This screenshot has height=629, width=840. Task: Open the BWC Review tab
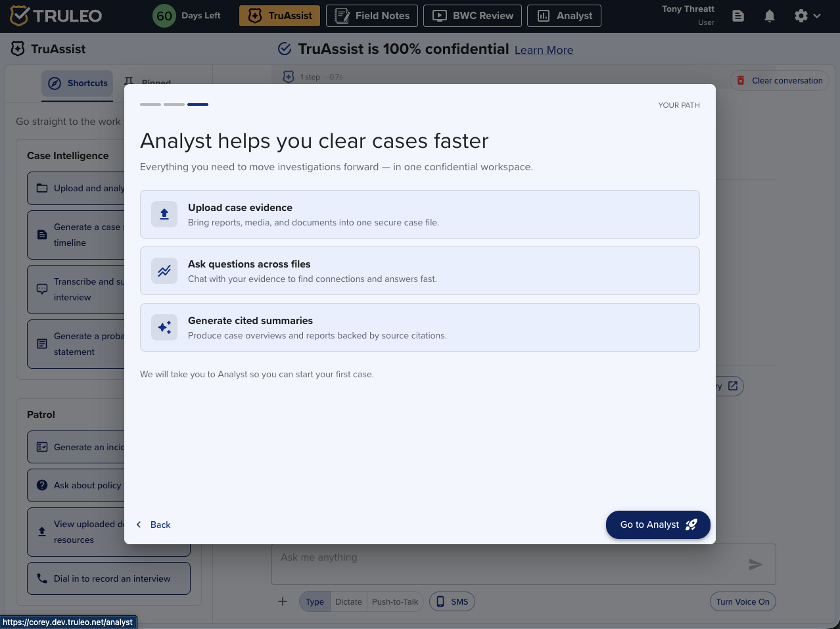(473, 16)
